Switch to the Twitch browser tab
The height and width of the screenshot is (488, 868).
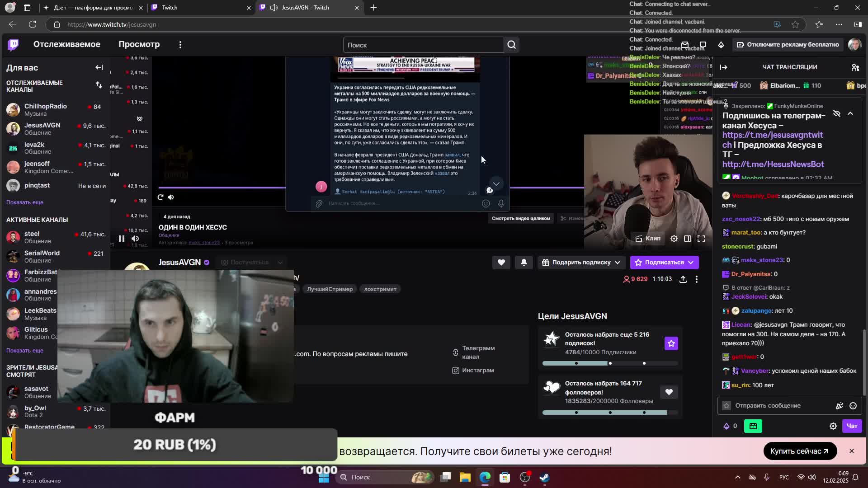[201, 8]
